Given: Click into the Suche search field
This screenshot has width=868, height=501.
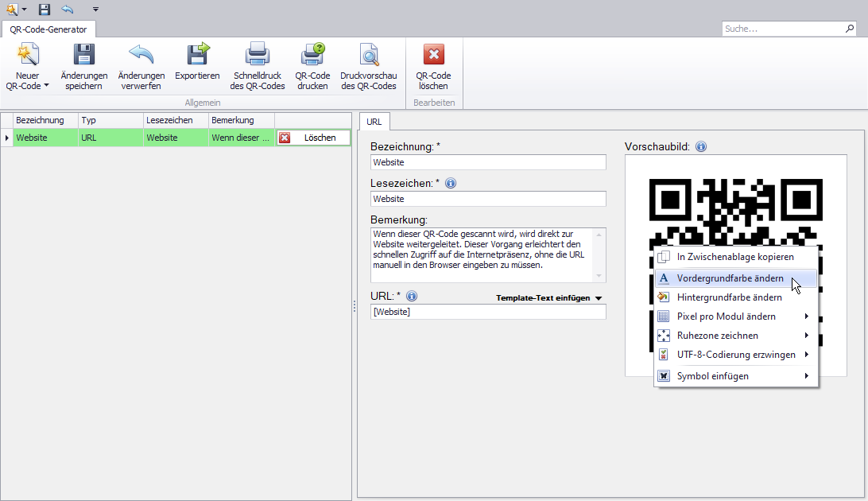Looking at the screenshot, I should (783, 29).
